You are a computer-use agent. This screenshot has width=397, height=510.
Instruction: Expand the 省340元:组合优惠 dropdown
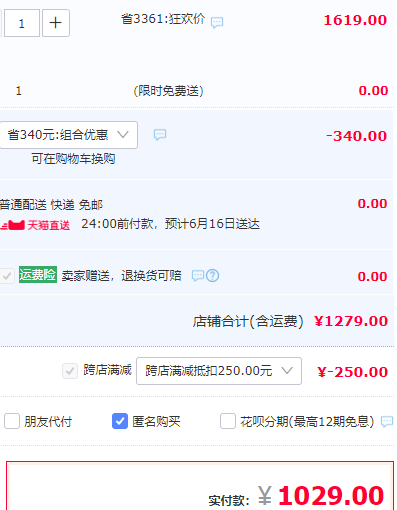(x=68, y=135)
